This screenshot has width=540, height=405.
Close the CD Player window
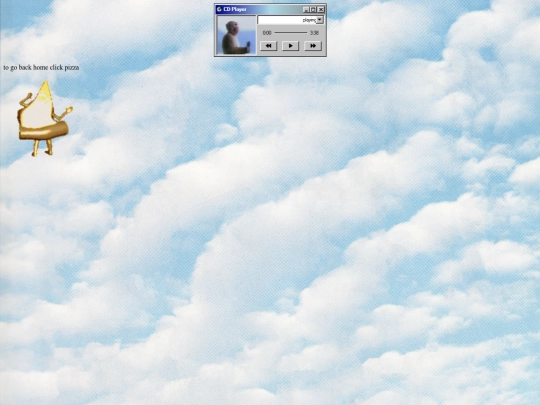[321, 10]
